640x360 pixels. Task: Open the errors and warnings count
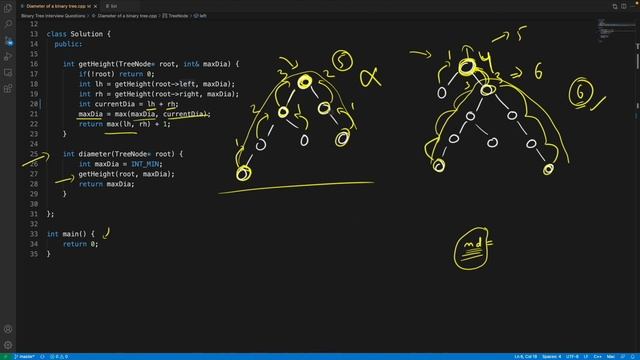point(59,357)
